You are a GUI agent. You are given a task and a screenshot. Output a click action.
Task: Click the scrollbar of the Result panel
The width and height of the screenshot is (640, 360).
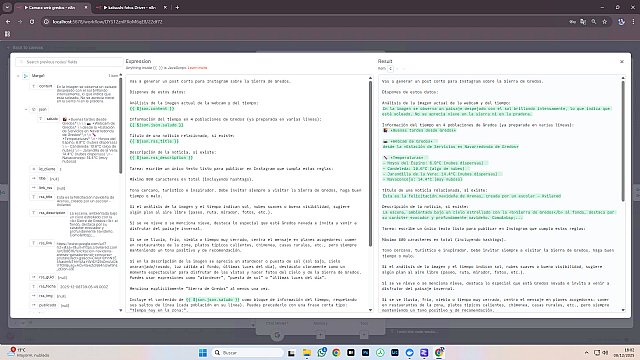pyautogui.click(x=623, y=141)
